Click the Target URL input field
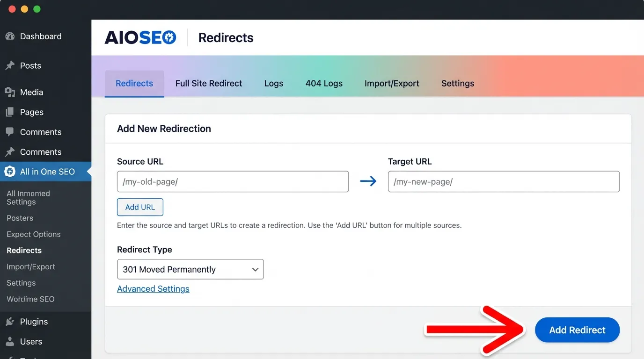Image resolution: width=644 pixels, height=359 pixels. coord(504,181)
